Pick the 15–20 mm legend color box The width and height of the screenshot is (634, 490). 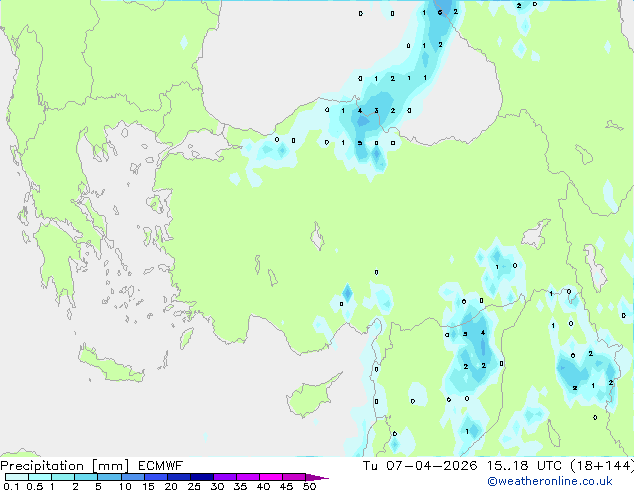(x=155, y=477)
